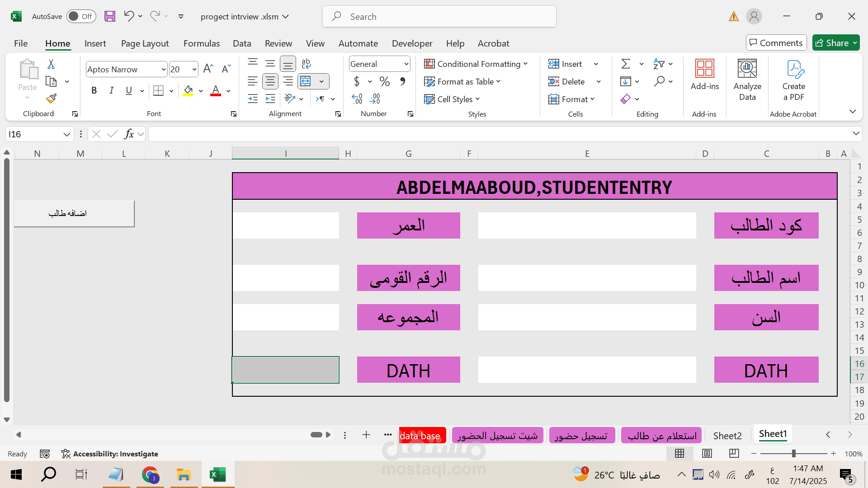Click the Comments button
This screenshot has width=868, height=488.
[776, 43]
